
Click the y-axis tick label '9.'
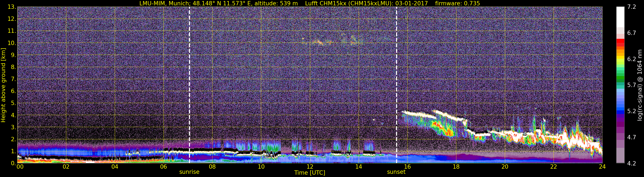coord(13,55)
